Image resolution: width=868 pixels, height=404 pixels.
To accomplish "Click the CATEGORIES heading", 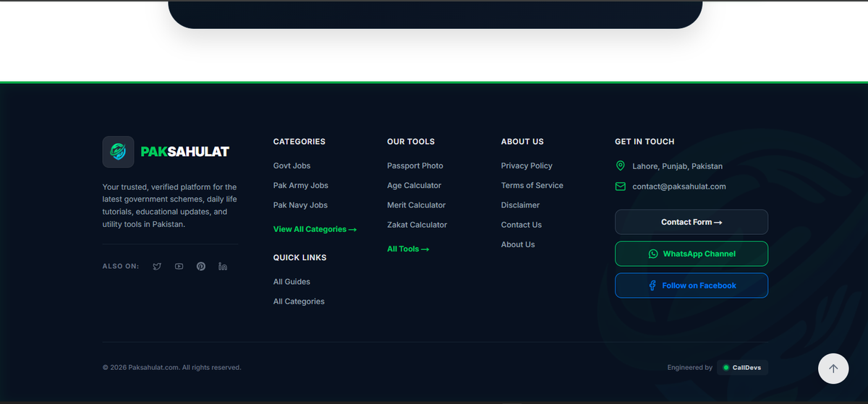I will pos(299,142).
